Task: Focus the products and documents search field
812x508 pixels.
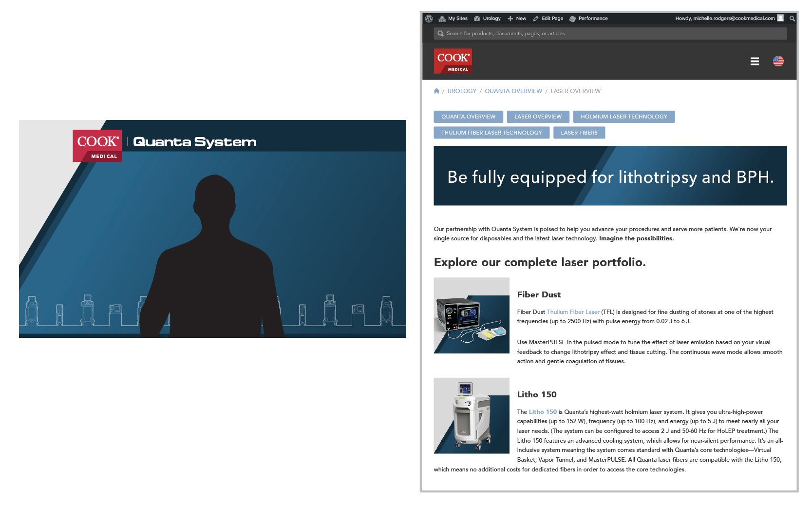Action: tap(610, 34)
